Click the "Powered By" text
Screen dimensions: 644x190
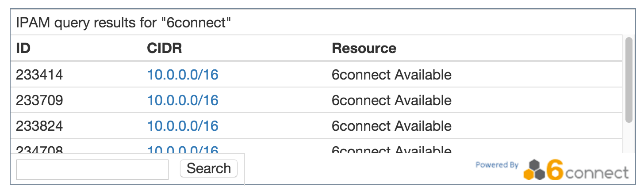(x=496, y=165)
